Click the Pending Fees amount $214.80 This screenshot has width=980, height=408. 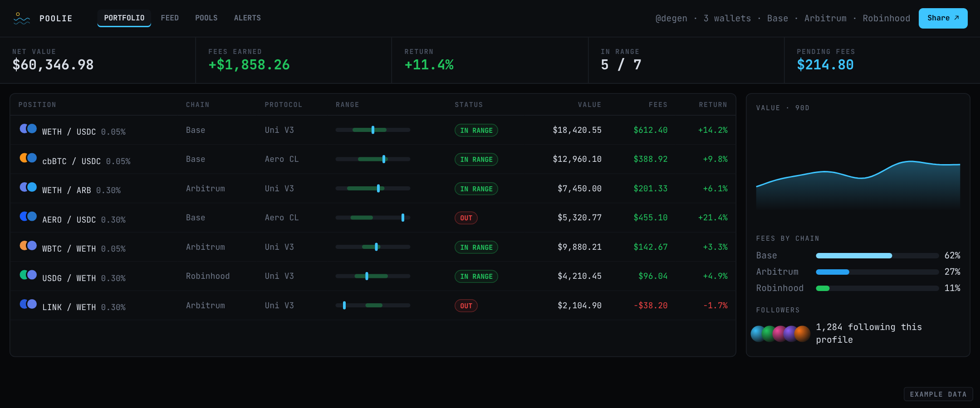pos(825,65)
